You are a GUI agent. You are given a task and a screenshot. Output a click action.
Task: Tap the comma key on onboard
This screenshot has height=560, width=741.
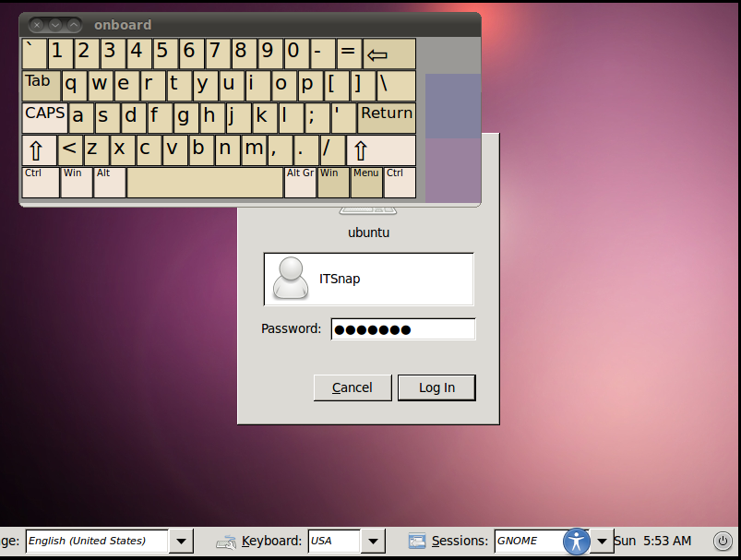click(x=280, y=150)
